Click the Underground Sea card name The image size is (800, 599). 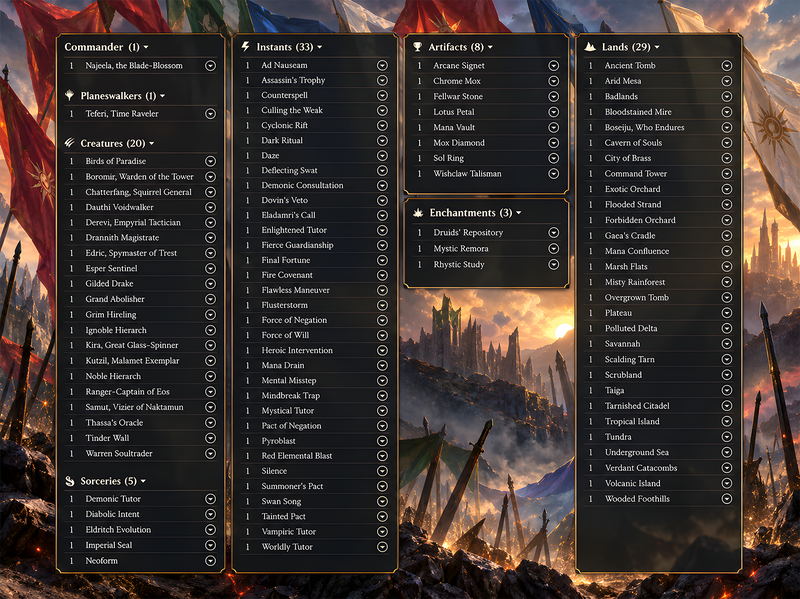636,452
